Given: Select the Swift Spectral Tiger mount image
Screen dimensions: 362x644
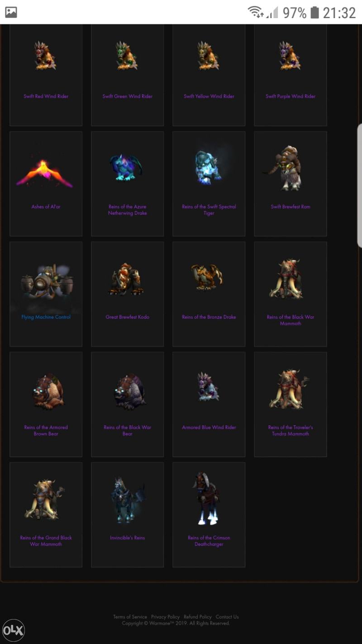Looking at the screenshot, I should click(x=208, y=167).
